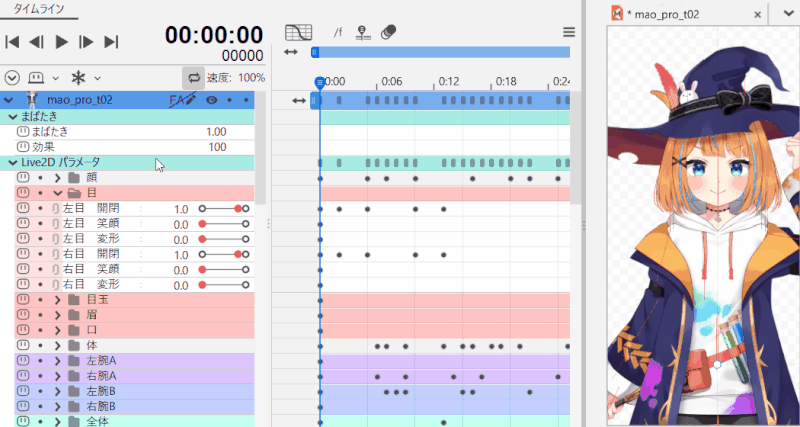Expand the 左腕A parameter folder
The width and height of the screenshot is (800, 427).
pos(58,360)
